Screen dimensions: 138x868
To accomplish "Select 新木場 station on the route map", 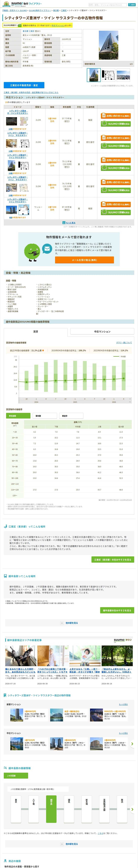I will click(x=87, y=809).
